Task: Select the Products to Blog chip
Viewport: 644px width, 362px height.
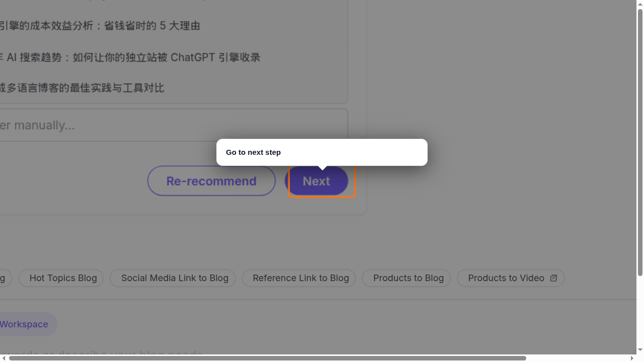Action: (x=407, y=278)
